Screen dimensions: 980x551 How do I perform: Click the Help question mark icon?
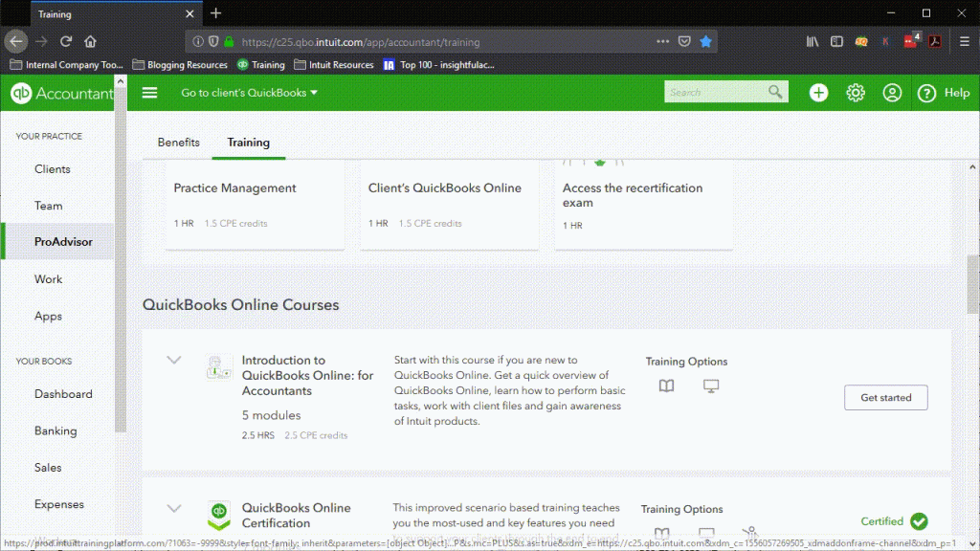coord(926,93)
